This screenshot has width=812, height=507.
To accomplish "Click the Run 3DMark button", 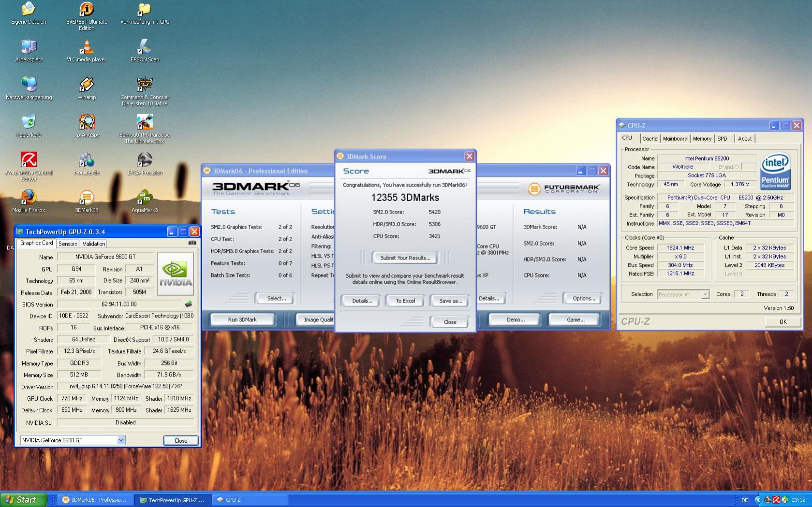I will [242, 319].
